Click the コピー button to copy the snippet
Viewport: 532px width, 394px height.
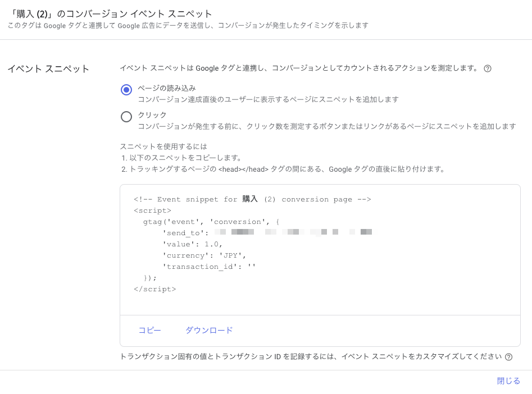[149, 331]
